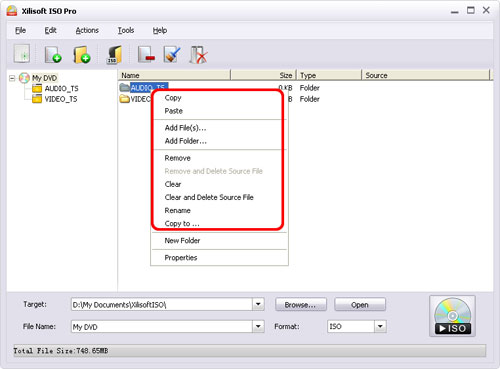Open the Format dropdown
The height and width of the screenshot is (369, 500).
point(380,326)
